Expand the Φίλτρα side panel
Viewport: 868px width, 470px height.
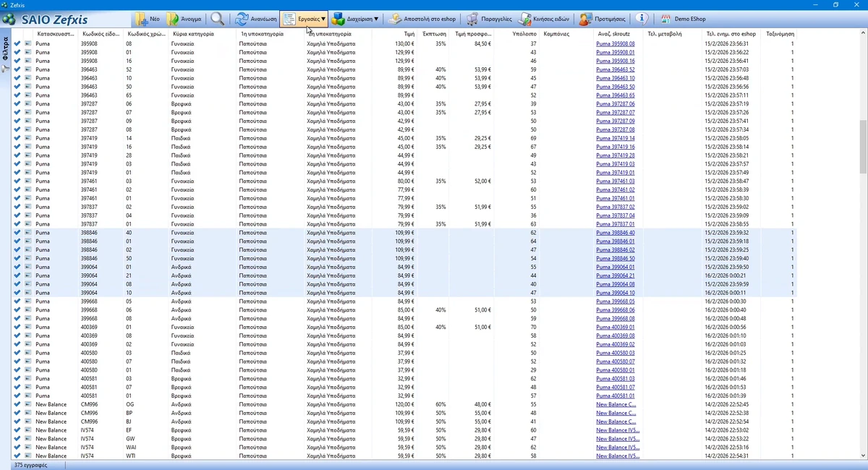(6, 49)
